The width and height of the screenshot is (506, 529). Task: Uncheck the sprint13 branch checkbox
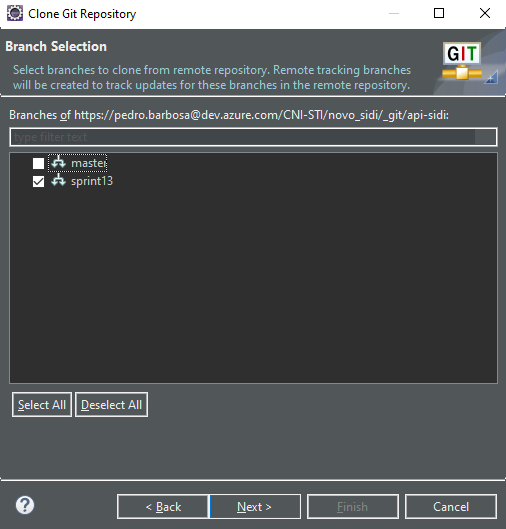[x=38, y=182]
